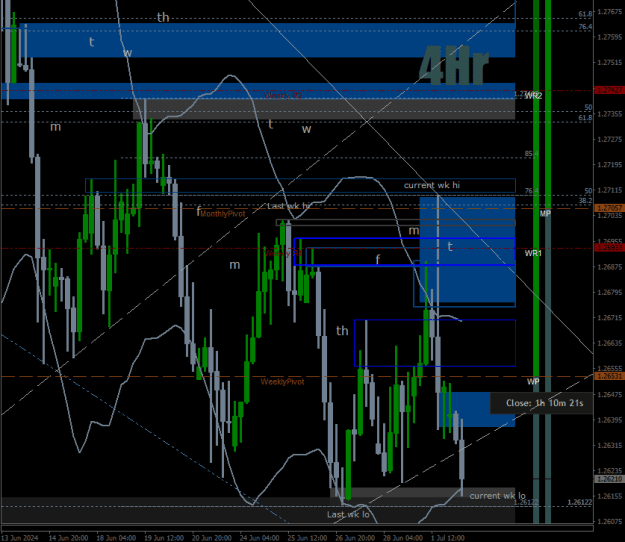Click the 1.27355 price axis value
Screen dimensions: 625x542
610,114
